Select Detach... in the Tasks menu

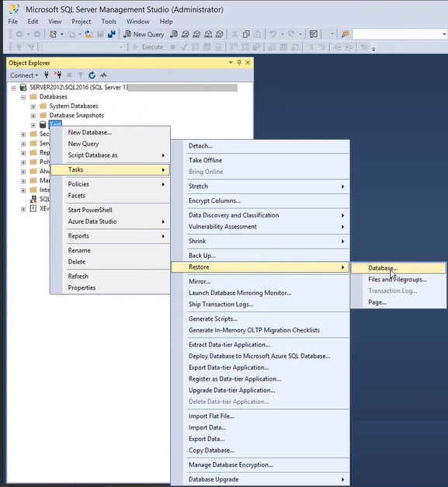tap(260, 146)
